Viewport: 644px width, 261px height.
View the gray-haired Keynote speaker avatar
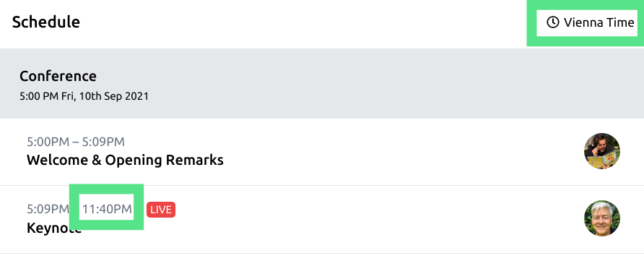(x=601, y=218)
